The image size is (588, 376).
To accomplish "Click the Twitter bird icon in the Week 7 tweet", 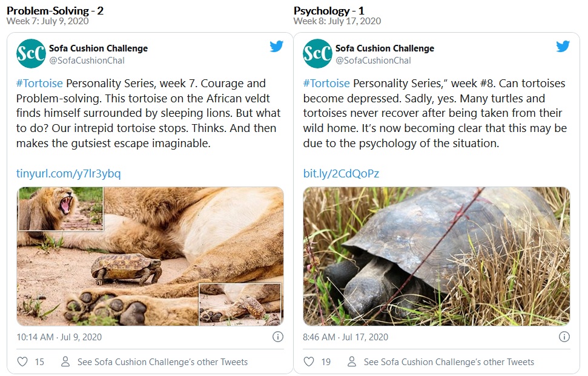I will 276,47.
